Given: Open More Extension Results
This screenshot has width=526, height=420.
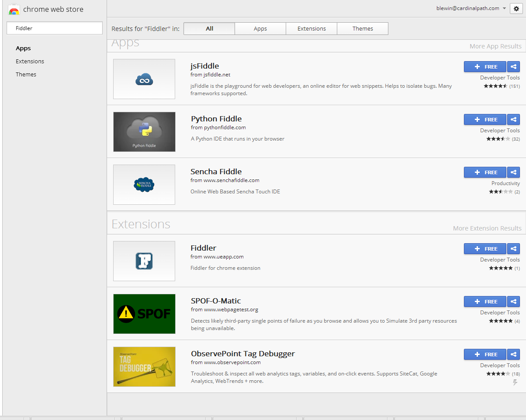Looking at the screenshot, I should 487,228.
